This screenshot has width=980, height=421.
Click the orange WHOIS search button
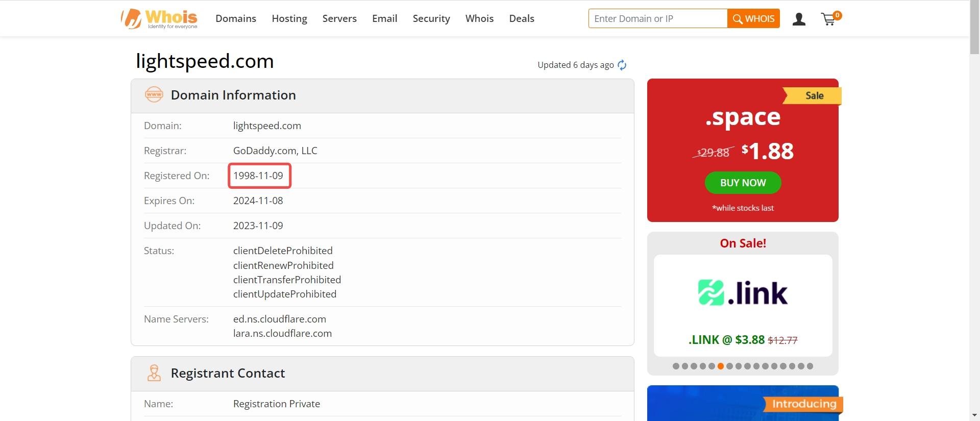[x=753, y=18]
